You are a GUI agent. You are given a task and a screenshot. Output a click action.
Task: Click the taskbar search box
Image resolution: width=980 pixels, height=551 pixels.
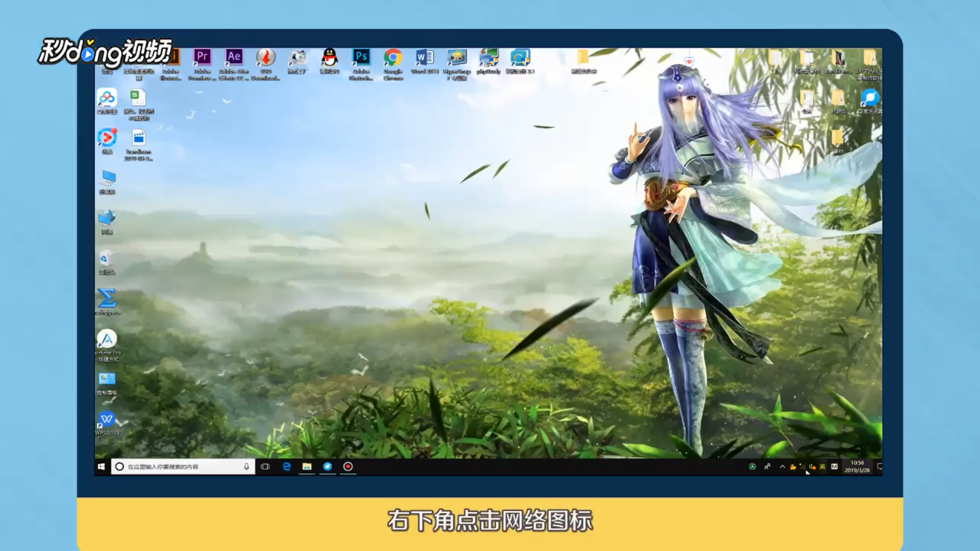coord(183,466)
